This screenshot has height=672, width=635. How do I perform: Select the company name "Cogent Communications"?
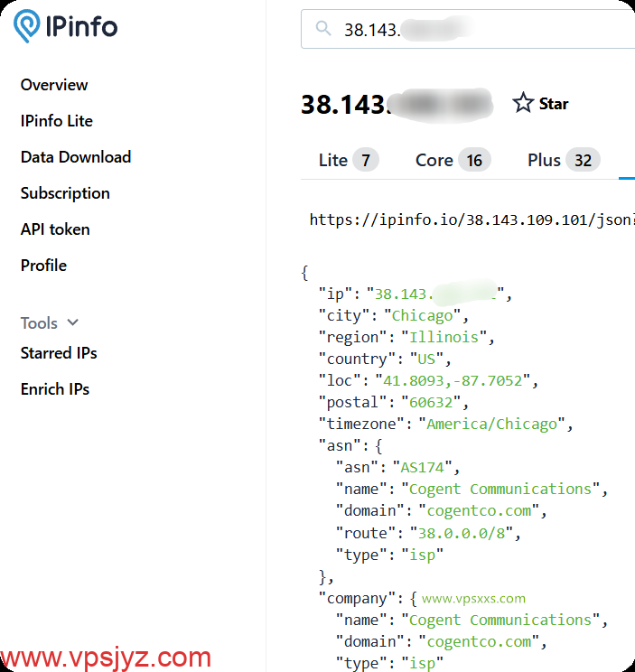click(x=500, y=621)
